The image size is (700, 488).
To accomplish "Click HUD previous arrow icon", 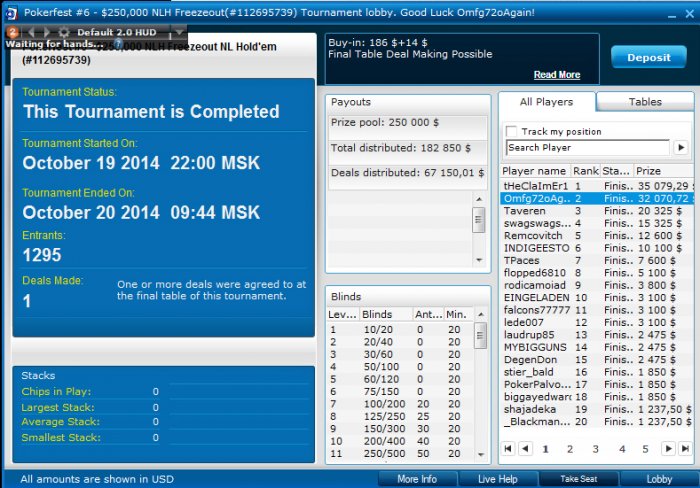I will [x=31, y=32].
